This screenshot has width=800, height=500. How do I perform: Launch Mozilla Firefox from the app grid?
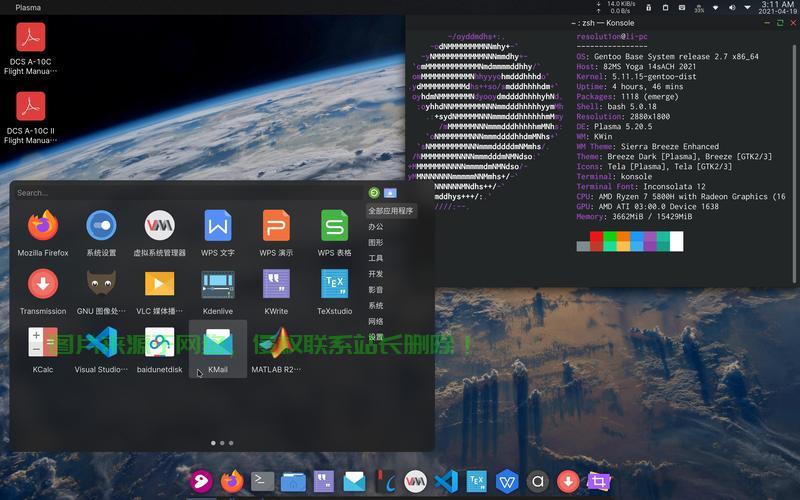pyautogui.click(x=43, y=227)
